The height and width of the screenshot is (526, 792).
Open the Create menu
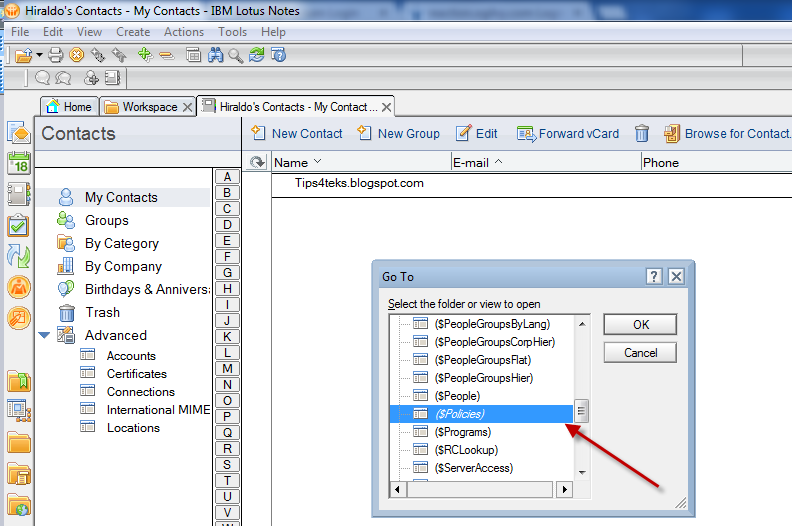click(133, 32)
